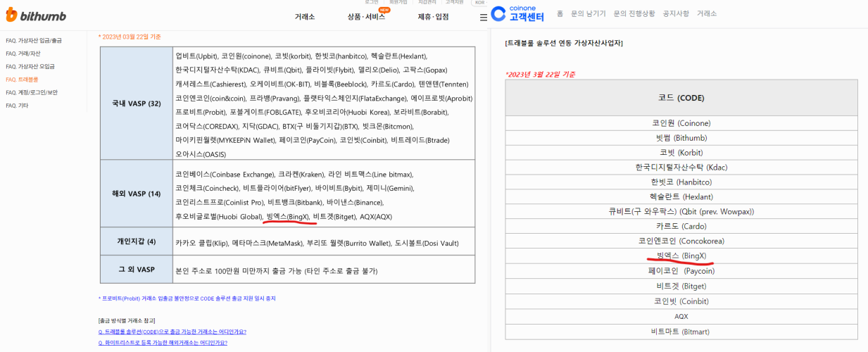This screenshot has height=352, width=868.
Task: Open link 화이트리스트로 등록 가능한 해외거래소
Action: [163, 343]
